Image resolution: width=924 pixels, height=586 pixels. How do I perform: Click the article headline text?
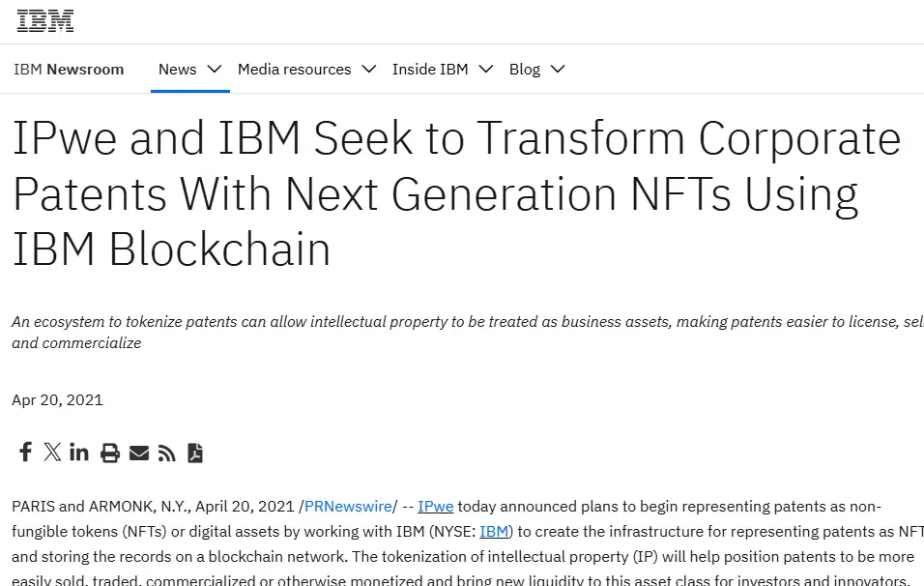click(456, 193)
